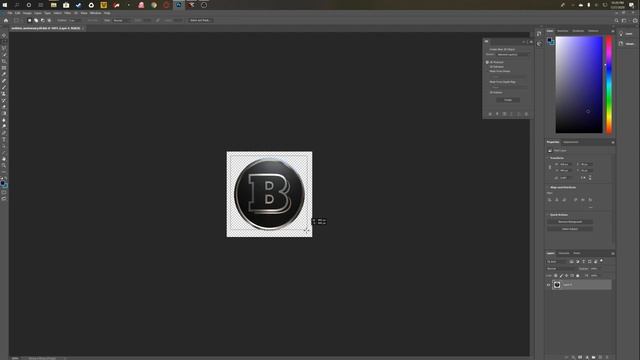This screenshot has height=360, width=640.
Task: Select the Eraser tool
Action: 4,107
